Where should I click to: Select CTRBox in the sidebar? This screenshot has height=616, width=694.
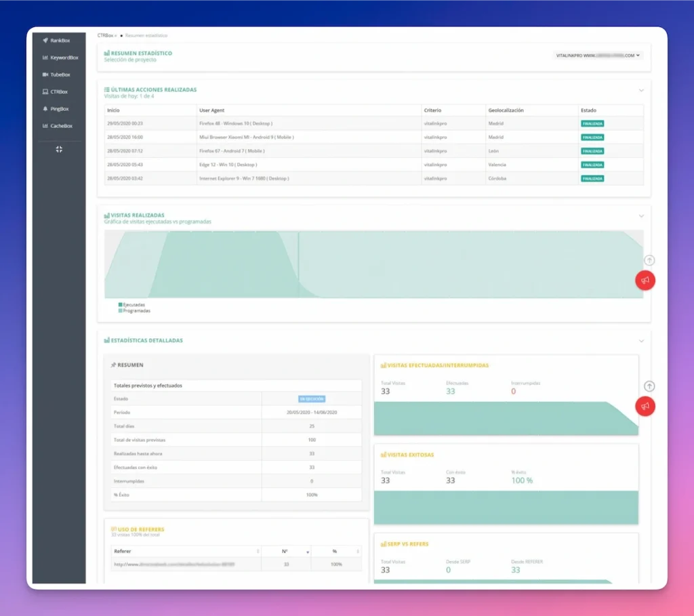coord(58,91)
